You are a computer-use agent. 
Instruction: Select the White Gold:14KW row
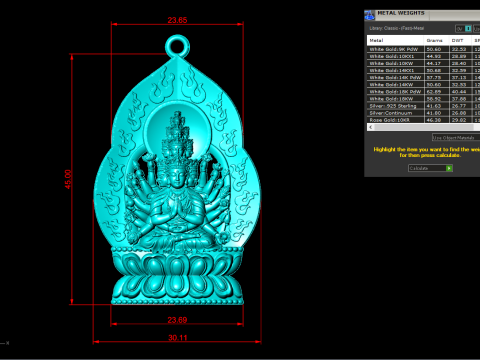click(x=423, y=85)
